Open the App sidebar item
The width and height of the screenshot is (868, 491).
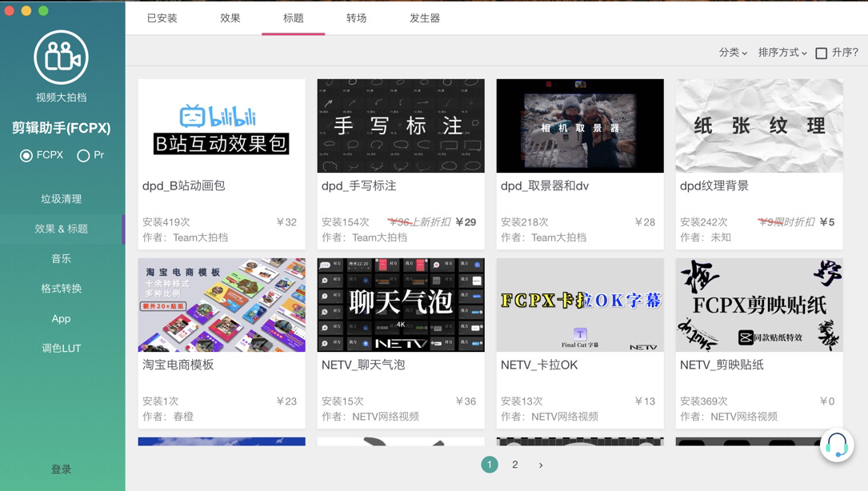(x=62, y=318)
